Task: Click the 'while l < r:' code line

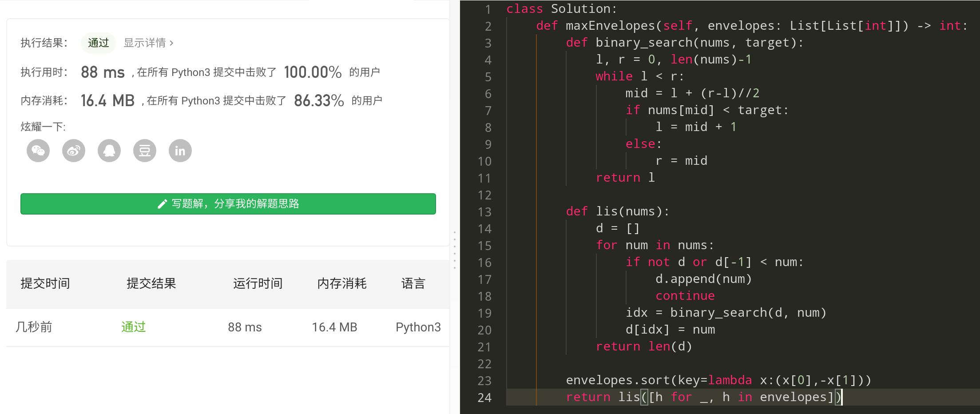Action: click(x=640, y=76)
